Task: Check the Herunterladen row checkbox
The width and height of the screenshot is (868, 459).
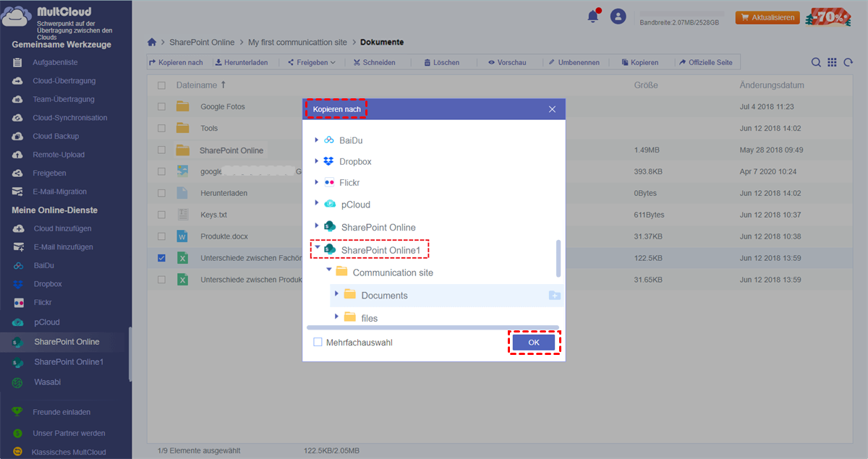Action: coord(161,193)
